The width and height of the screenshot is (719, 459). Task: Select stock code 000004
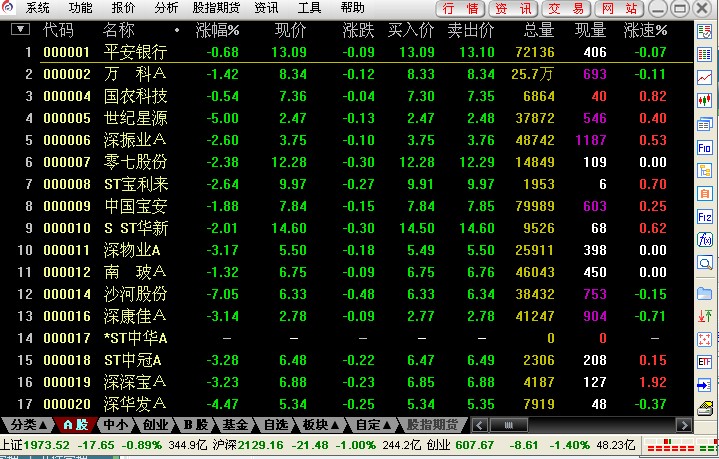click(67, 96)
